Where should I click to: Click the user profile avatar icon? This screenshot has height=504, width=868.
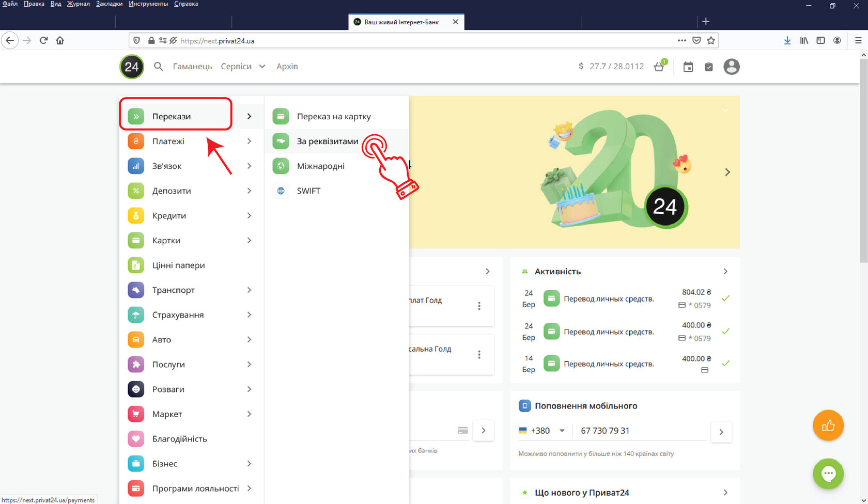pos(731,67)
